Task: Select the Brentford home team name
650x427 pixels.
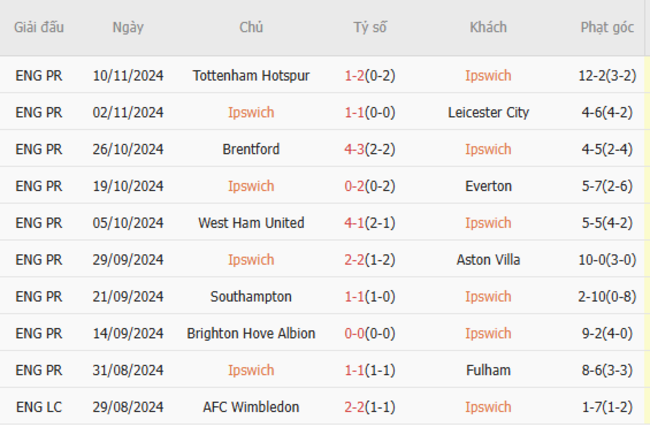Action: [251, 149]
